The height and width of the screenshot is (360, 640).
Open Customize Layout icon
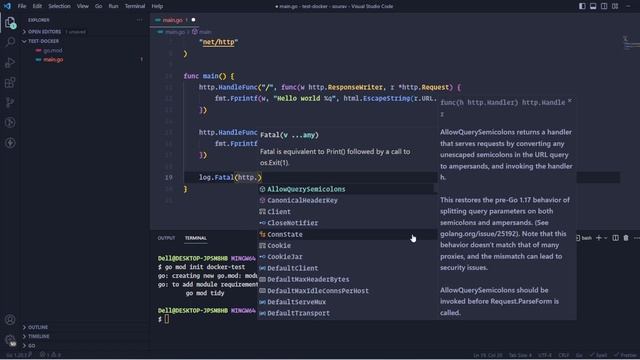tap(615, 6)
